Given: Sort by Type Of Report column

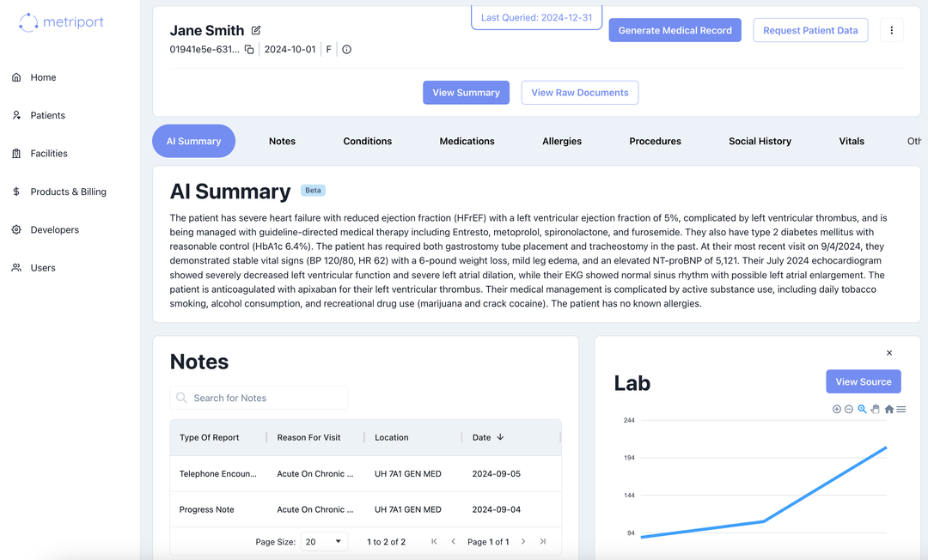Looking at the screenshot, I should click(209, 437).
